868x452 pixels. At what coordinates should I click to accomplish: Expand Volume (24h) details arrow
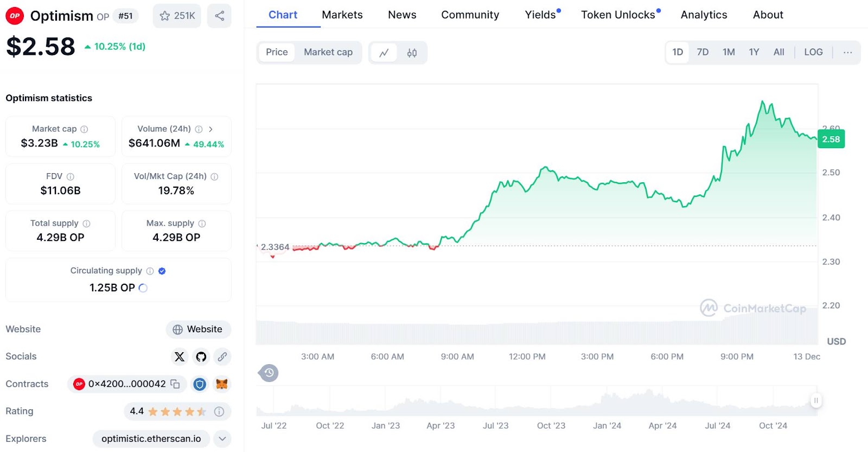[210, 129]
